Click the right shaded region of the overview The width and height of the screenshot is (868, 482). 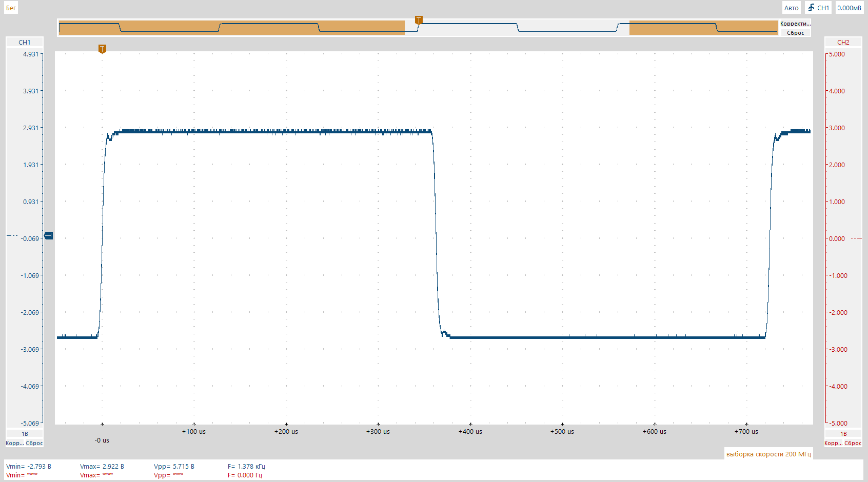704,28
